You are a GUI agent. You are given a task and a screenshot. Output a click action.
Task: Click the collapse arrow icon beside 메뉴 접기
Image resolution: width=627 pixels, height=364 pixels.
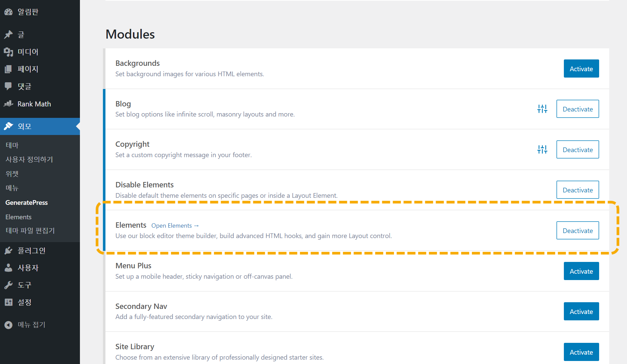point(8,325)
